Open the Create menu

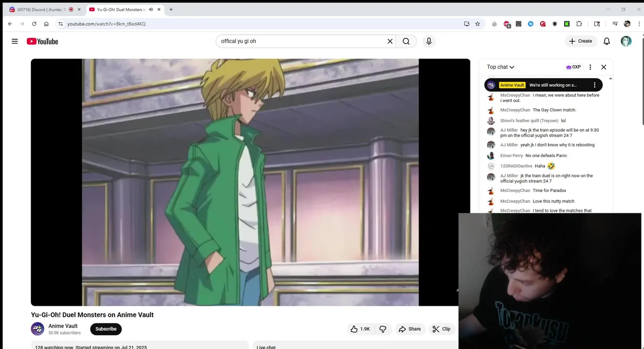tap(581, 41)
